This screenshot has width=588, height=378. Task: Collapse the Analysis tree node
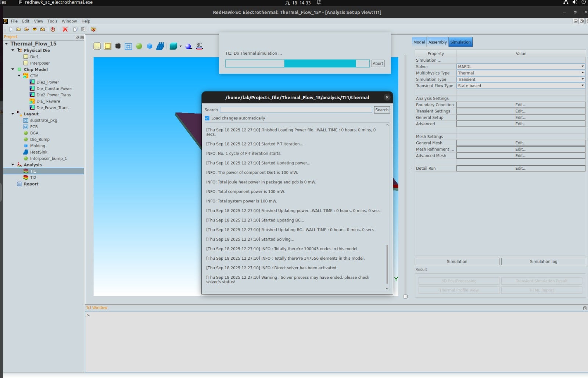click(13, 165)
